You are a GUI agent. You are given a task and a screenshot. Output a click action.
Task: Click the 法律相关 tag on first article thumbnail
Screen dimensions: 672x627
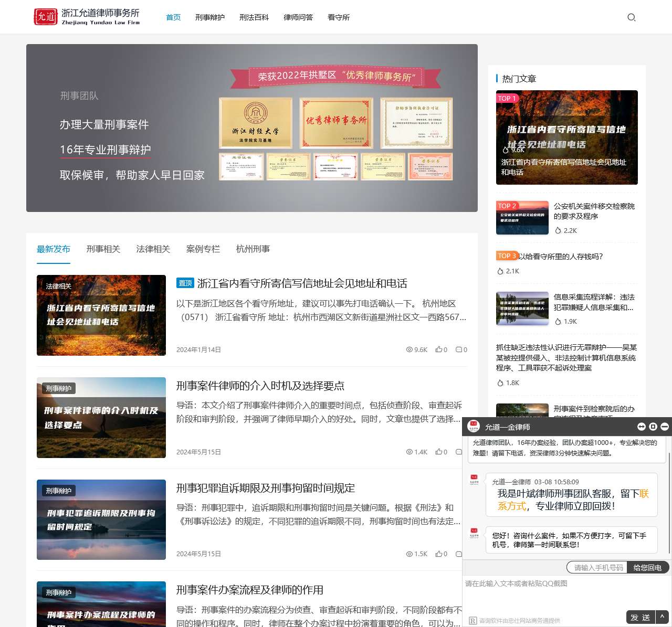point(59,286)
